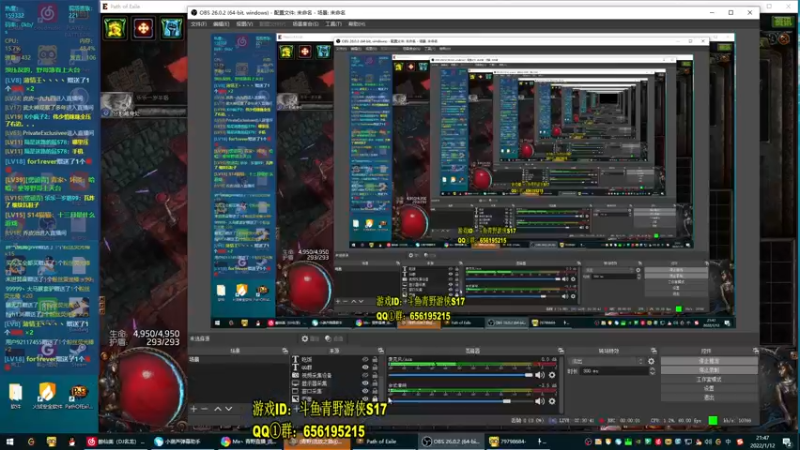This screenshot has width=800, height=450.
Task: Pop out the Sources dock panel
Action: [x=381, y=351]
